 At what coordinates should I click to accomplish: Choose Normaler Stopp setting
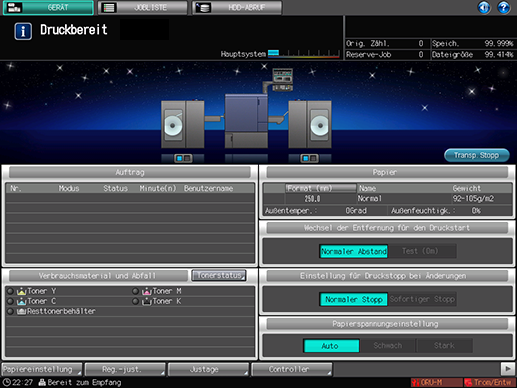coord(354,299)
